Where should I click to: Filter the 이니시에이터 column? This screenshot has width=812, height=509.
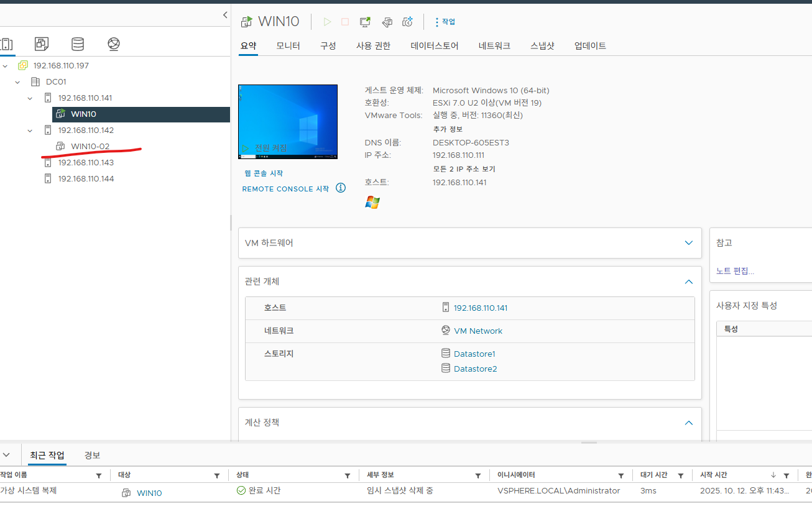621,475
